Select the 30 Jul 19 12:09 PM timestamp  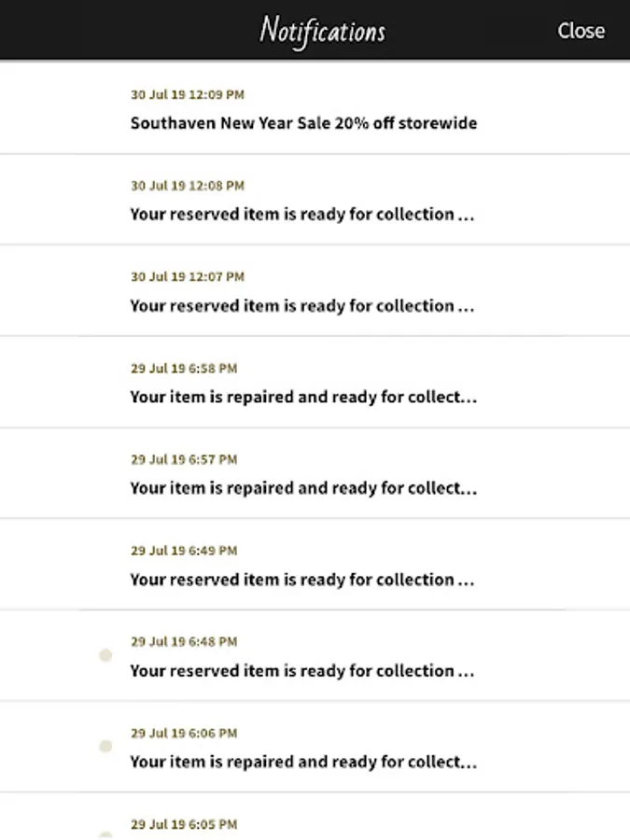pyautogui.click(x=188, y=95)
